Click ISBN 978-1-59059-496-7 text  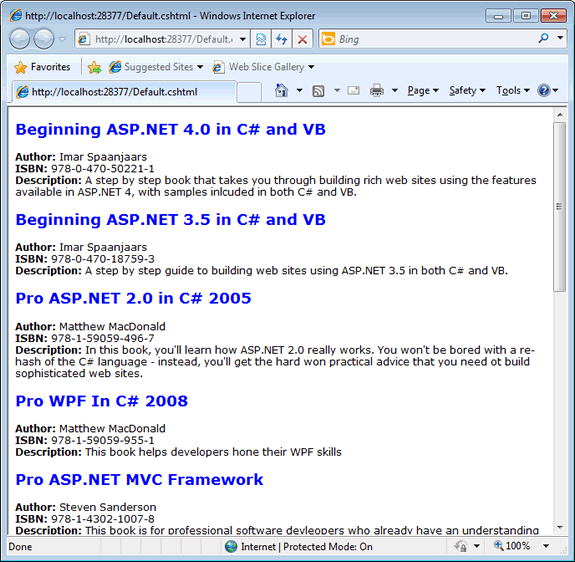click(85, 338)
